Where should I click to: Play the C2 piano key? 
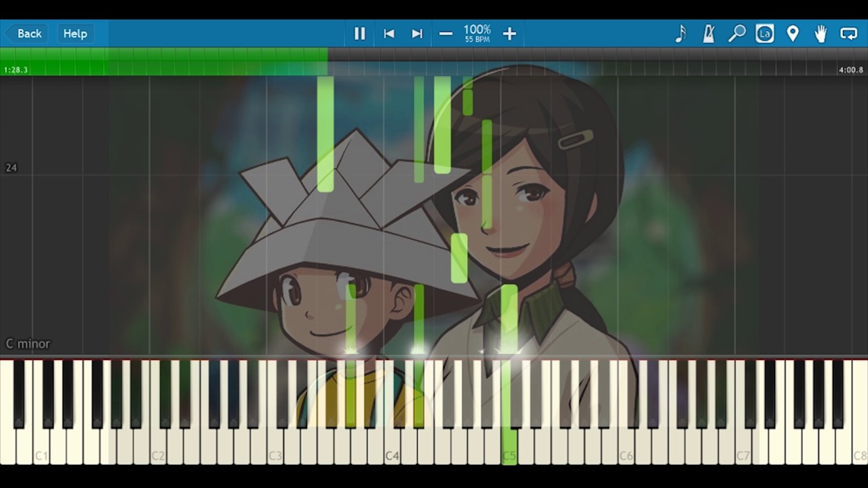click(158, 447)
